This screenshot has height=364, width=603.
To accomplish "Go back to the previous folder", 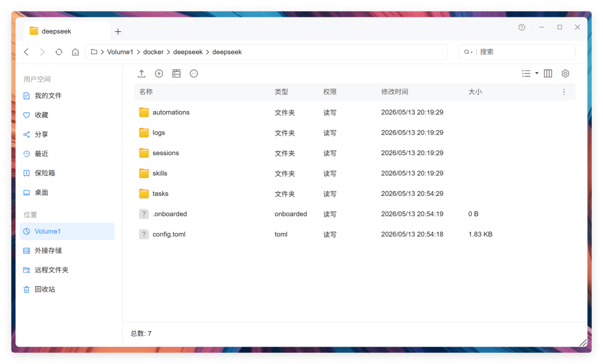I will point(26,52).
